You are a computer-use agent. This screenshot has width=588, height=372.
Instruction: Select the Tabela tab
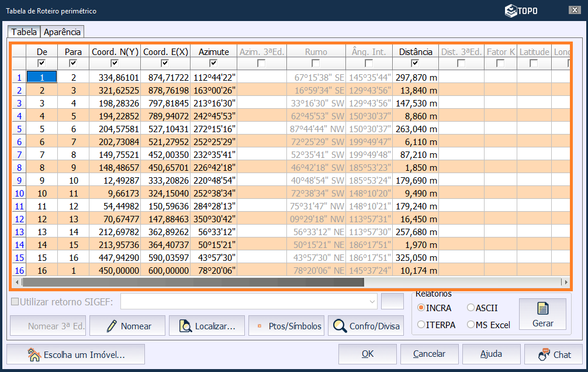(x=24, y=32)
